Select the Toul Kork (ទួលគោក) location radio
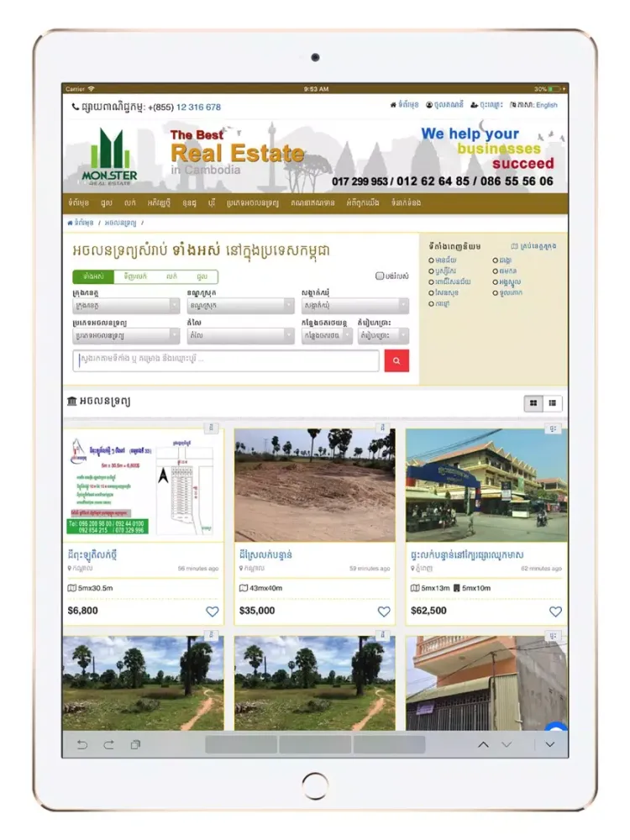 (496, 293)
